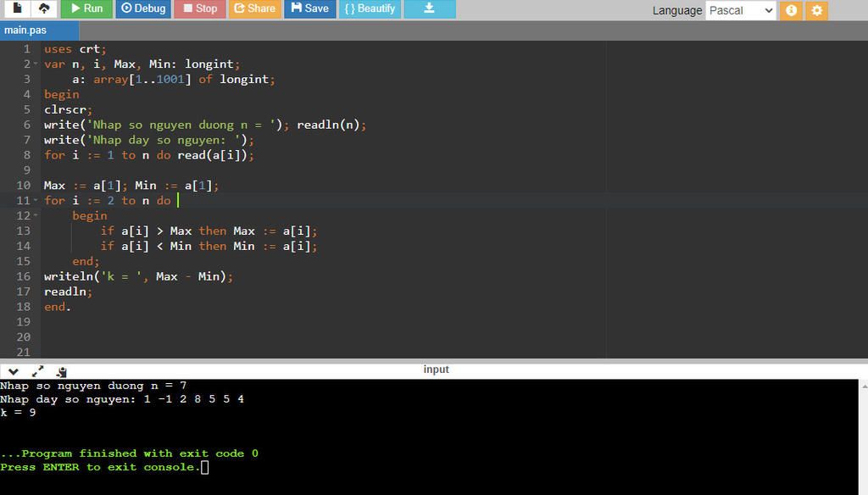The height and width of the screenshot is (495, 868).
Task: Click 'if a[i] < Min' on line 14
Action: tap(146, 246)
